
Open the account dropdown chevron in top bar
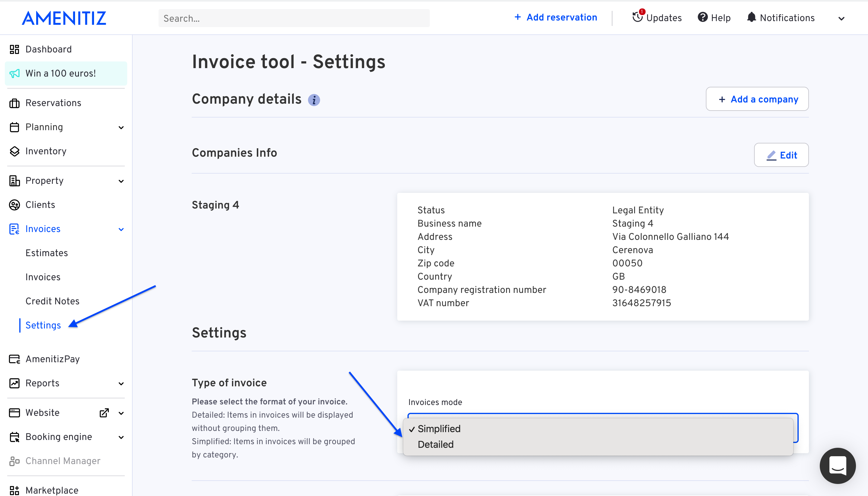pos(841,18)
